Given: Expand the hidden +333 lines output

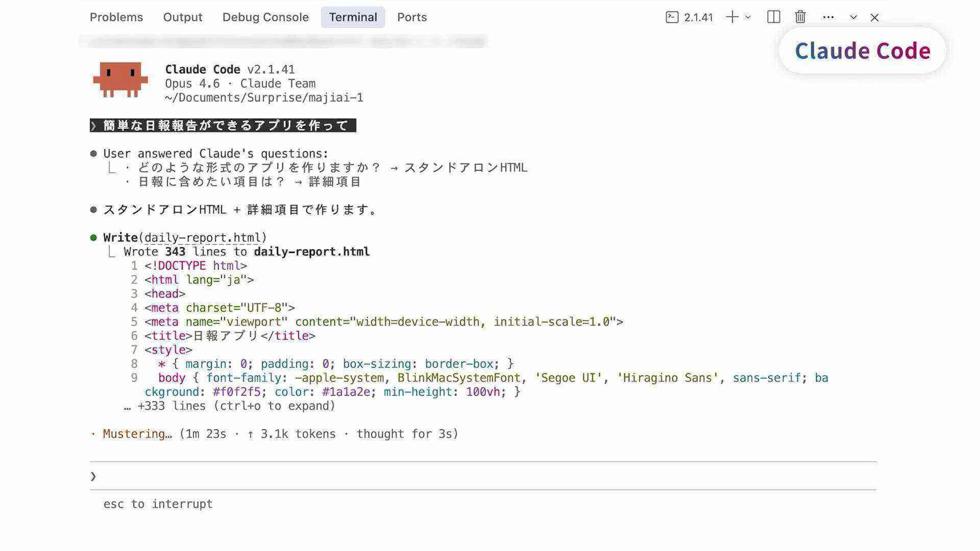Looking at the screenshot, I should click(x=229, y=406).
